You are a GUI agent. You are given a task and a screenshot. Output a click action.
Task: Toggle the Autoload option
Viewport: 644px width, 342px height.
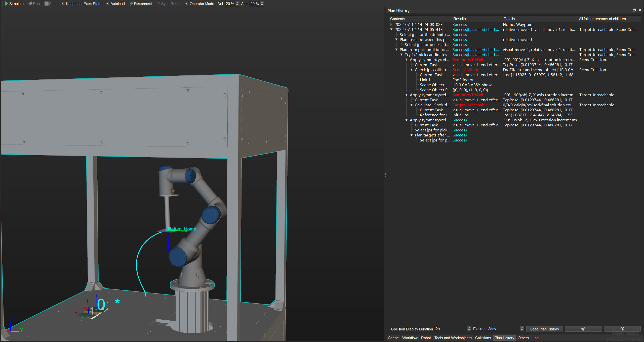click(x=115, y=4)
